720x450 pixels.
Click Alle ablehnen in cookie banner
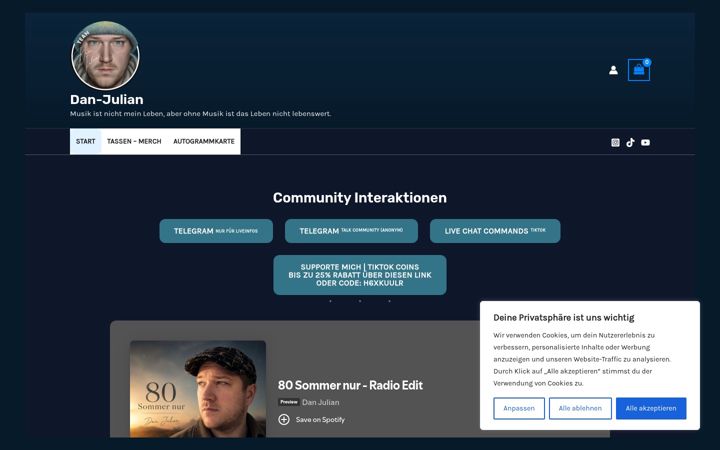tap(580, 408)
